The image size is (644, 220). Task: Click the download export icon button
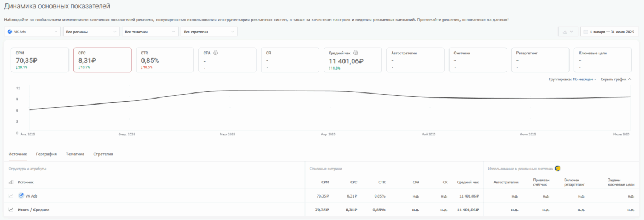pyautogui.click(x=565, y=32)
